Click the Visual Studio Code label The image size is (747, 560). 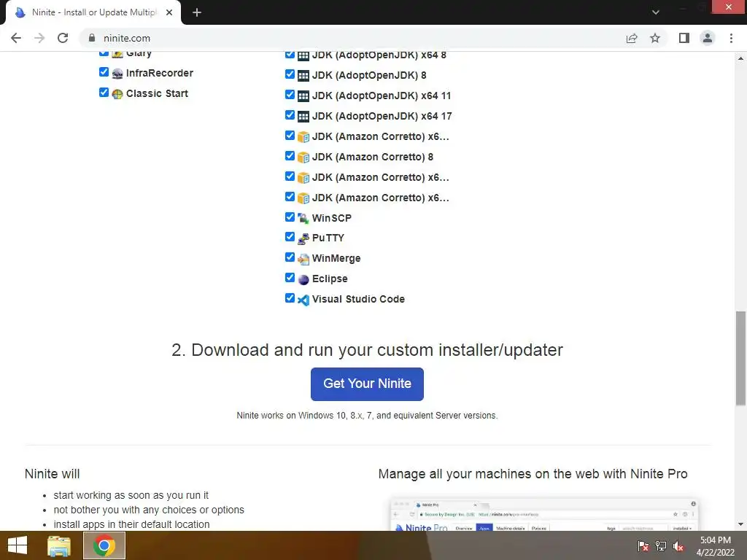[x=358, y=300]
